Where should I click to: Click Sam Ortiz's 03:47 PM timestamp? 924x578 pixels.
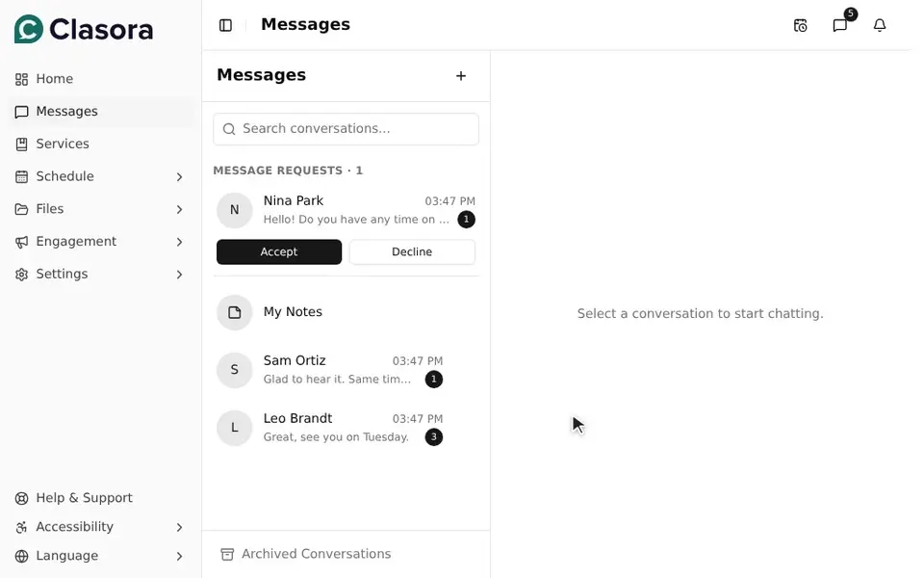tap(418, 361)
